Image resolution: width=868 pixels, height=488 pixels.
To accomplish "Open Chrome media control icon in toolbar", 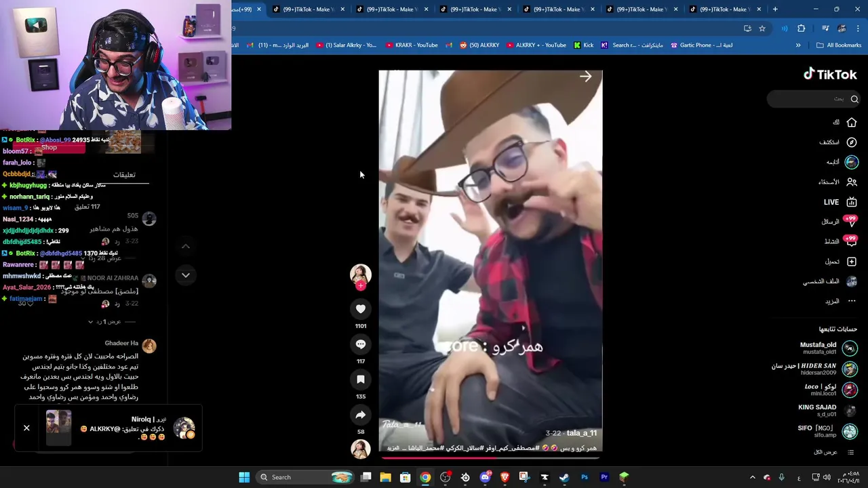I will (825, 28).
